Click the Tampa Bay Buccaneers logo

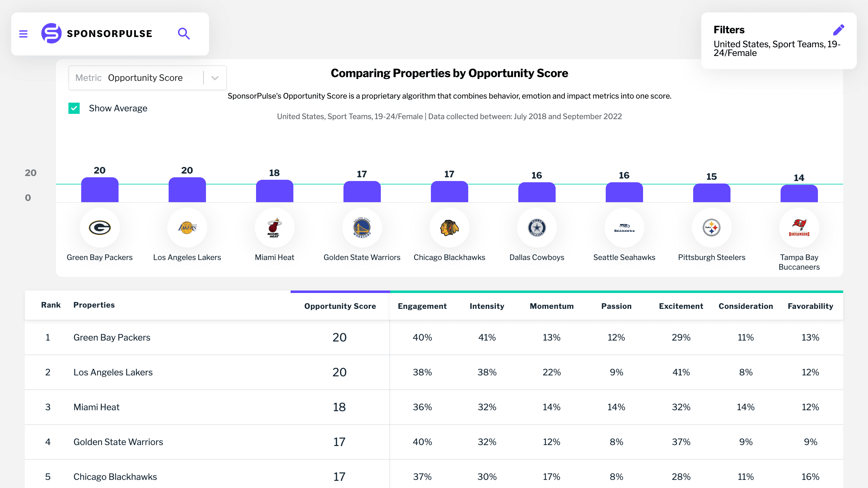pyautogui.click(x=799, y=228)
